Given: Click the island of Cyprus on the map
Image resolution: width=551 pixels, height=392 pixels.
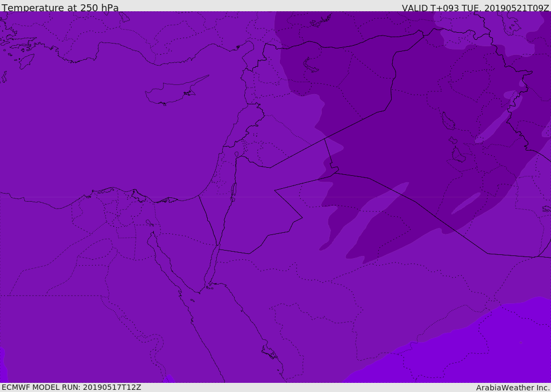Looking at the screenshot, I should (x=176, y=91).
